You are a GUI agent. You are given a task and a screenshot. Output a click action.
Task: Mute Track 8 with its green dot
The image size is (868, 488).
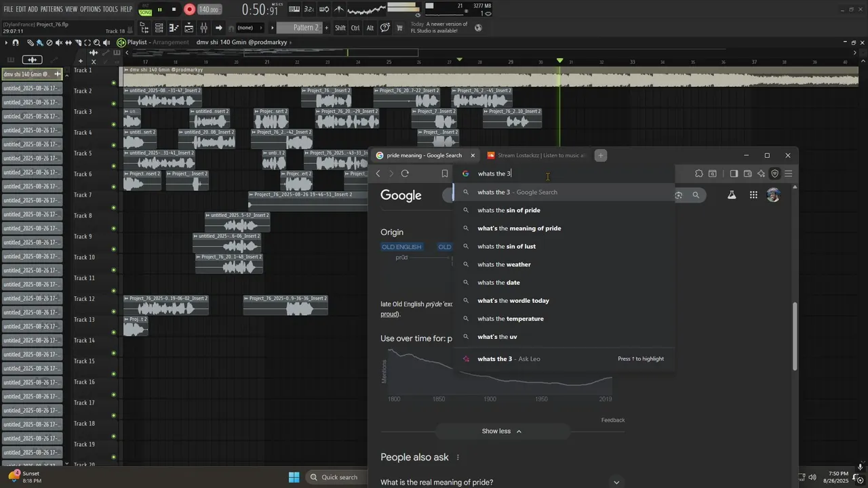(x=113, y=228)
